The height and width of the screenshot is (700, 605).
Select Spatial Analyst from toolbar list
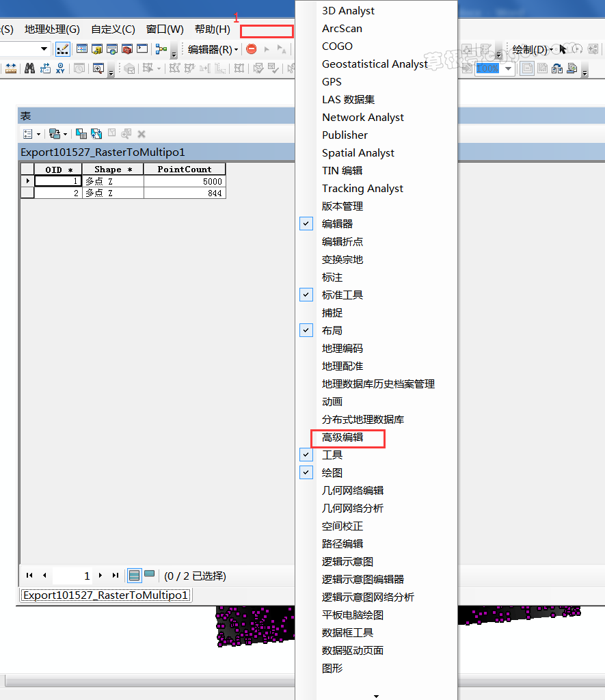pyautogui.click(x=358, y=152)
